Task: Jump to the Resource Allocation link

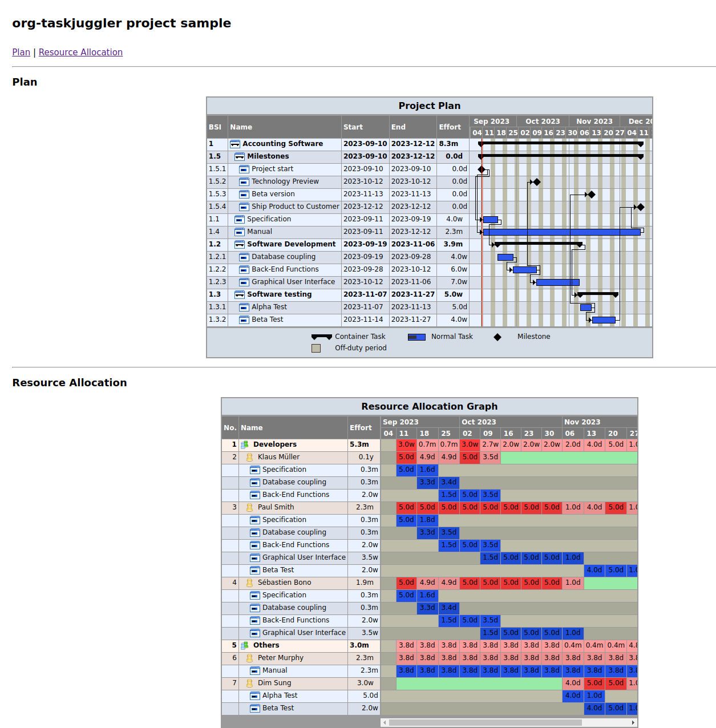Action: 80,52
